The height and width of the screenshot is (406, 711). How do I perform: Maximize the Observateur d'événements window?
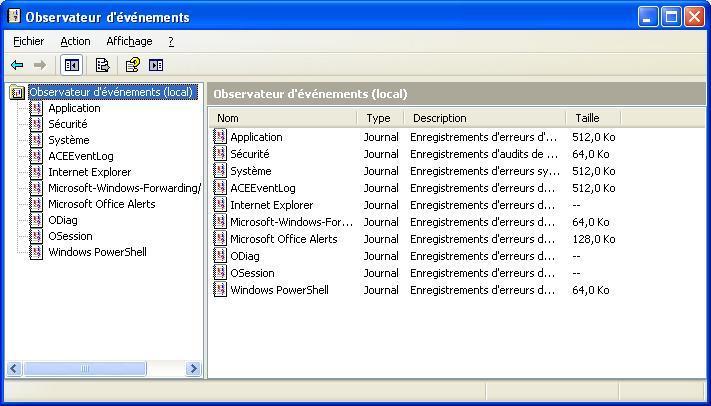[x=671, y=17]
